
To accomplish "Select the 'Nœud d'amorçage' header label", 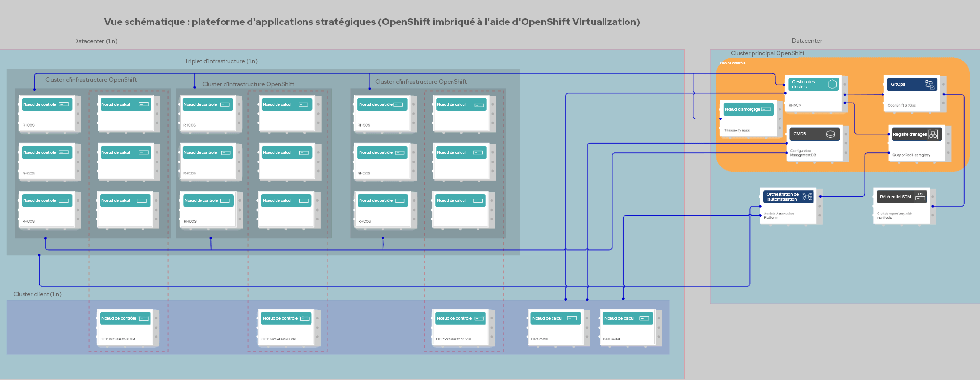I will point(742,109).
